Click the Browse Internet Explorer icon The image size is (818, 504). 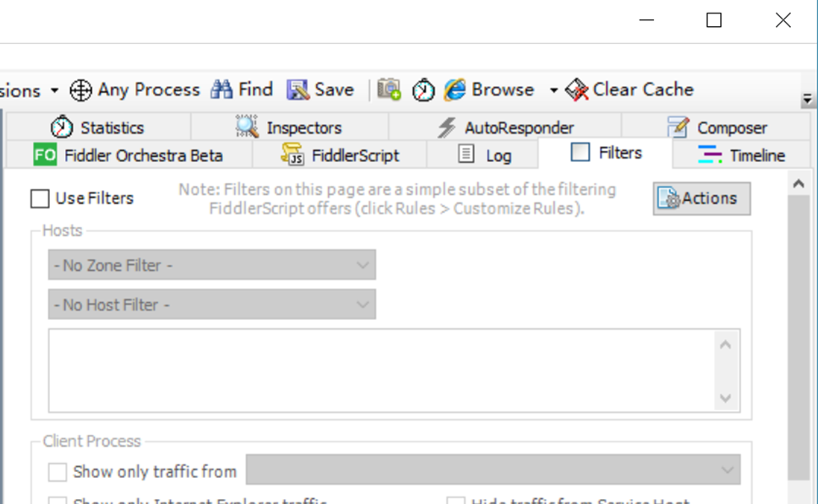pyautogui.click(x=455, y=89)
